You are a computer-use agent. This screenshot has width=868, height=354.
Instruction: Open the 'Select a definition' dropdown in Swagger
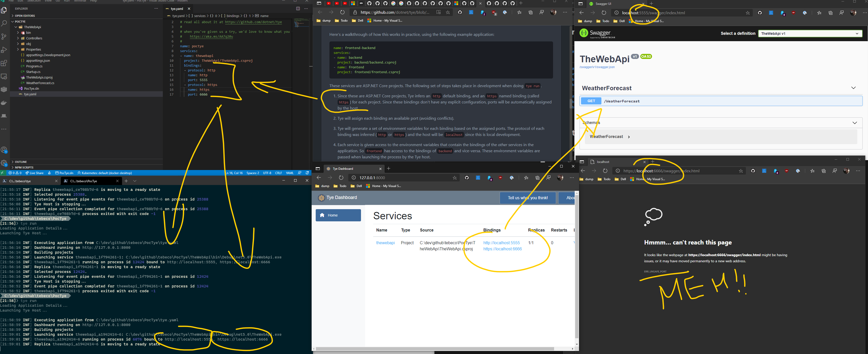click(x=810, y=33)
